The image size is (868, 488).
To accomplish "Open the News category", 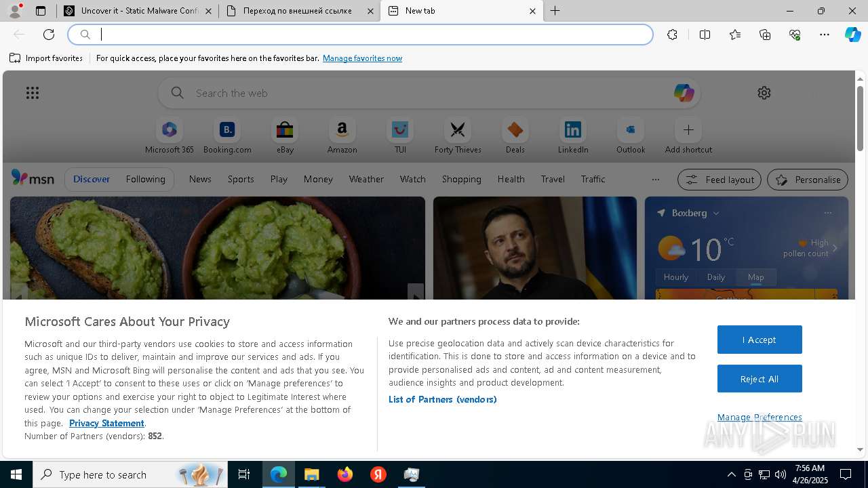I will click(200, 179).
